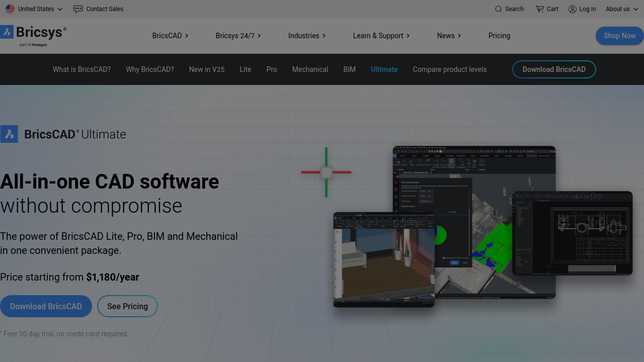
Task: Open the shopping Cart icon
Action: tap(540, 9)
